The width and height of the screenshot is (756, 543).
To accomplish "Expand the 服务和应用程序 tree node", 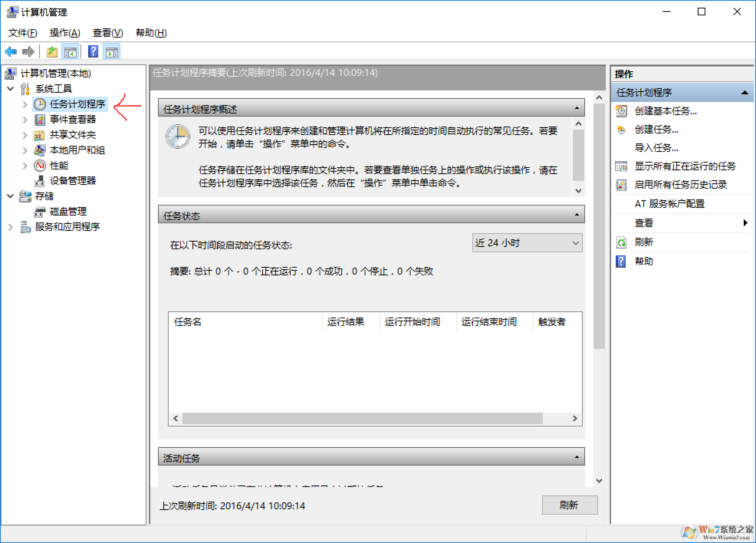I will click(x=10, y=227).
